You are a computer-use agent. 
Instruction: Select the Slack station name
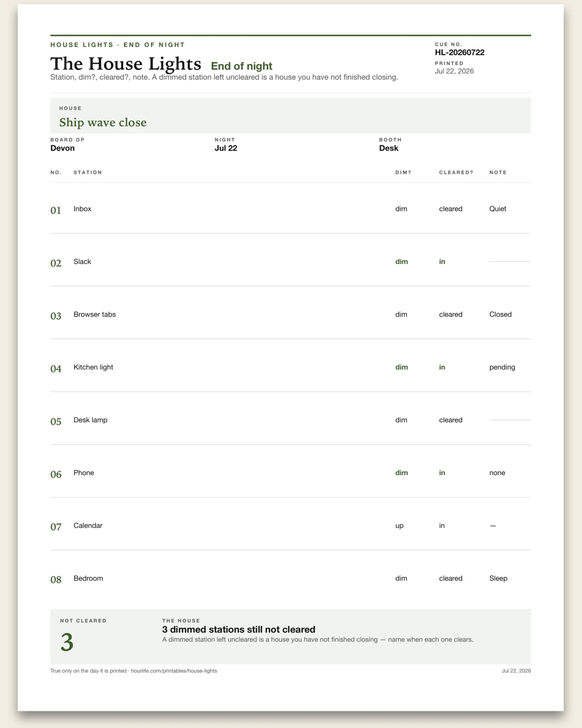82,262
